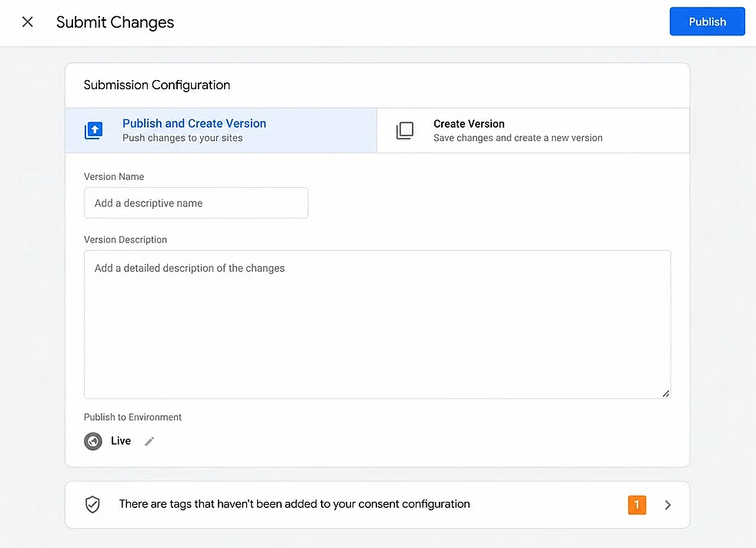Screen dimensions: 756x548
Task: Edit the Live environment with pencil icon
Action: pos(149,441)
